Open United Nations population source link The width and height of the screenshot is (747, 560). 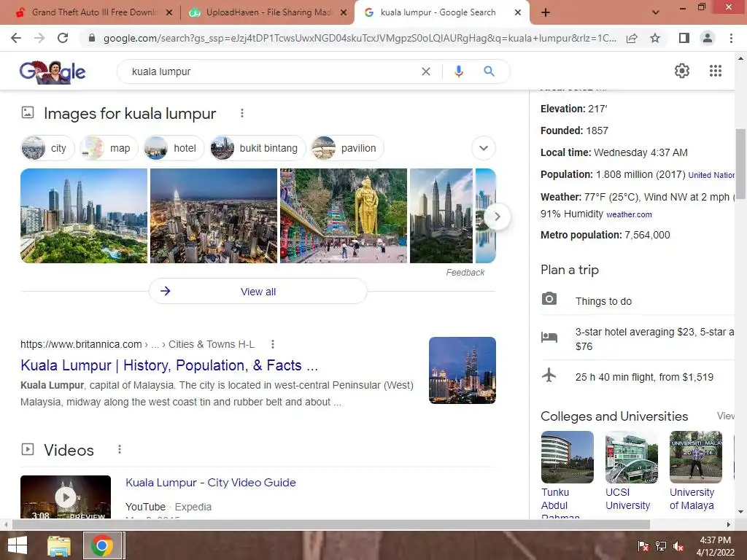pyautogui.click(x=711, y=175)
